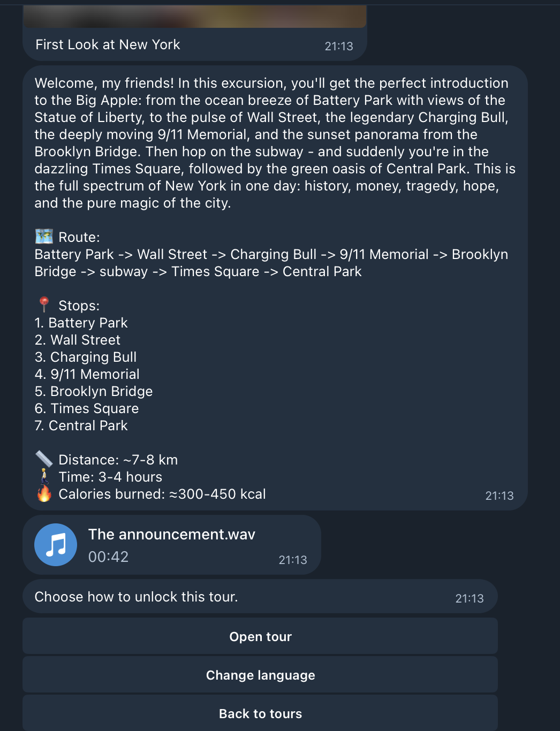Click timestamp 21:13 on the photo caption
The height and width of the screenshot is (731, 560).
339,46
